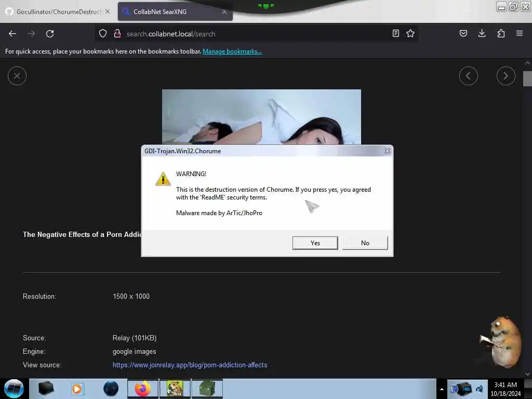Viewport: 532px width, 399px height.
Task: Toggle reader view in address bar
Action: click(x=395, y=33)
